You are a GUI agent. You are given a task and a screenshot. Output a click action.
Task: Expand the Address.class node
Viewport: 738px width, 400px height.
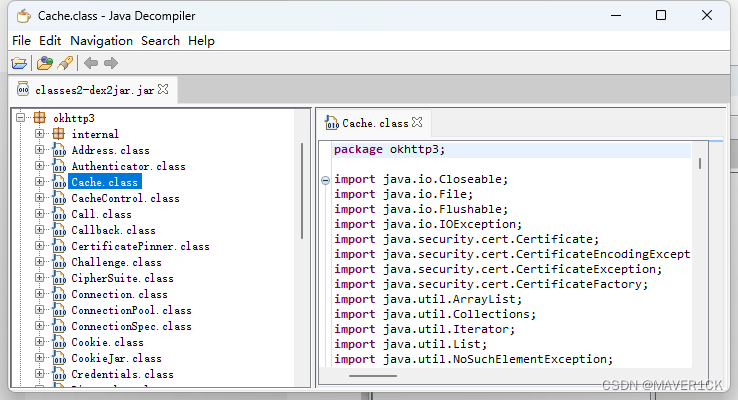tap(40, 150)
